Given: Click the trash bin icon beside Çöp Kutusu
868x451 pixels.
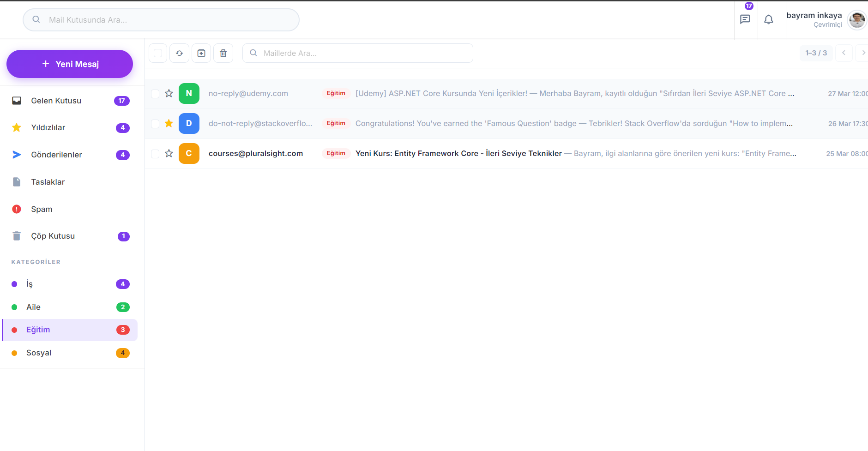Looking at the screenshot, I should click(17, 236).
